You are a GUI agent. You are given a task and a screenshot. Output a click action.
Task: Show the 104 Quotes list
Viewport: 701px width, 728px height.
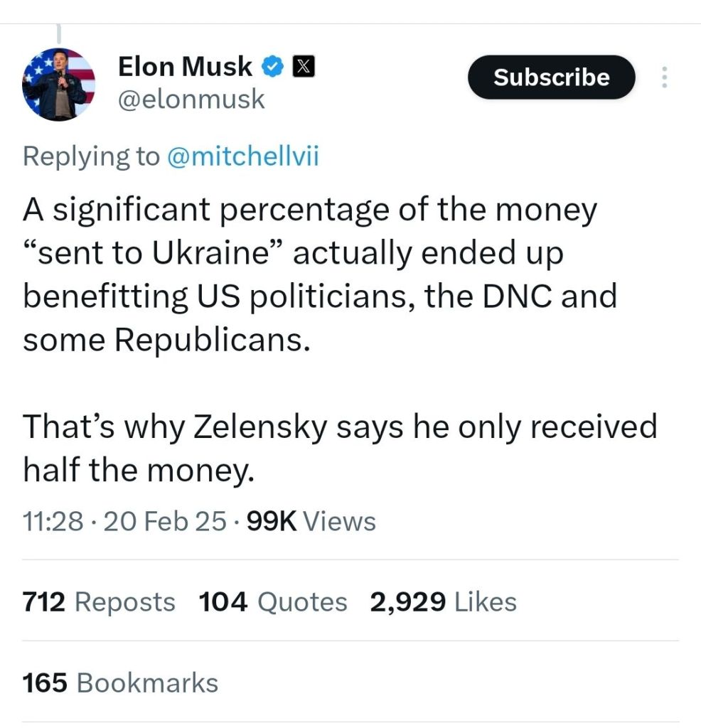[x=273, y=602]
